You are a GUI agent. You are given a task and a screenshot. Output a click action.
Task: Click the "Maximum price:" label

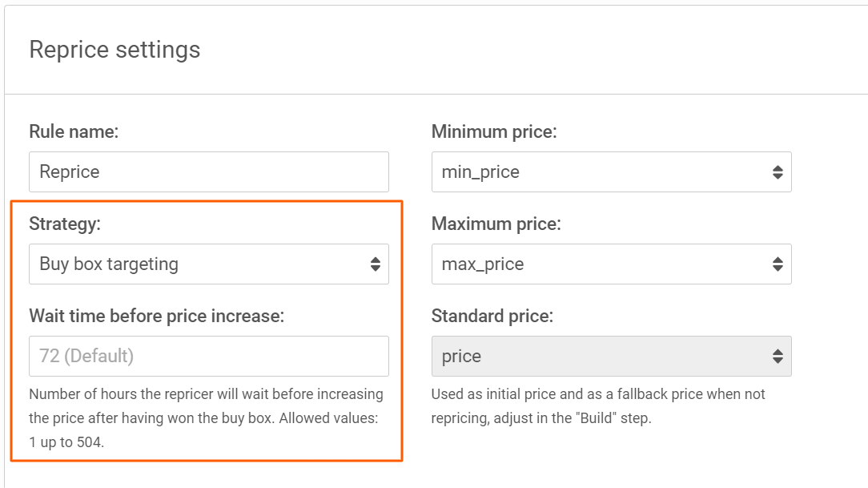tap(496, 224)
